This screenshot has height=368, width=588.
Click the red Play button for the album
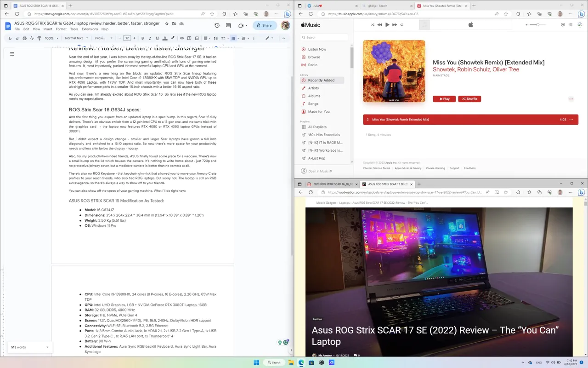444,99
